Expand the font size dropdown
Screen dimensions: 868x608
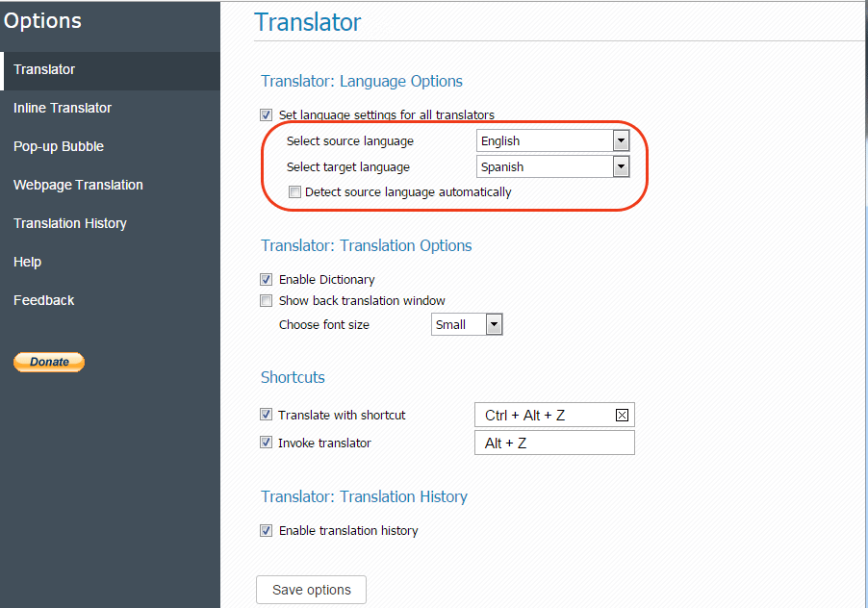pos(467,324)
